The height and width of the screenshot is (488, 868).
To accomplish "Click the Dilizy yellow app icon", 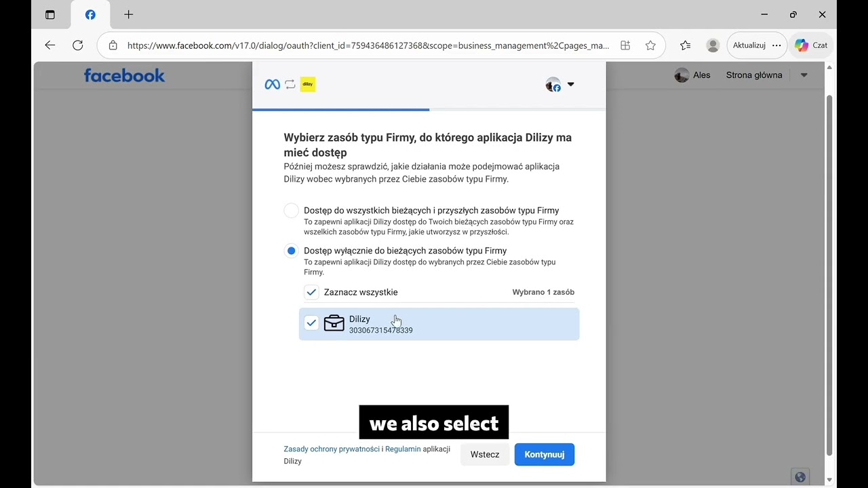I will pos(308,85).
